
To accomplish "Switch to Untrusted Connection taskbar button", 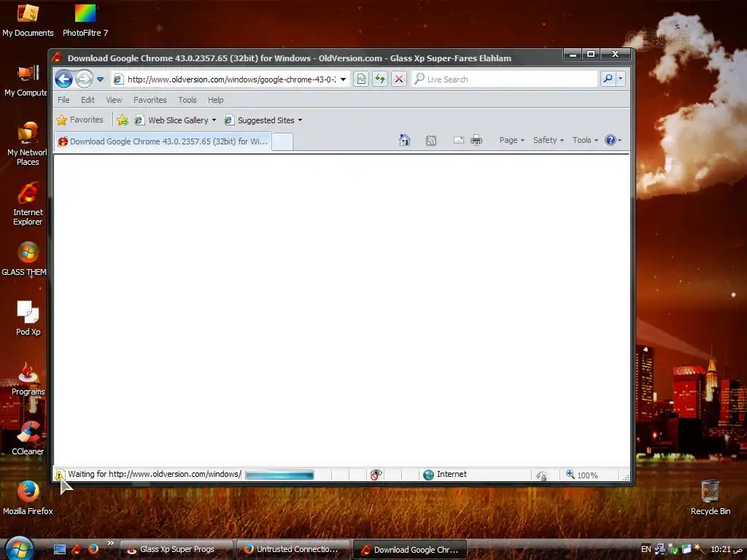I will click(293, 550).
